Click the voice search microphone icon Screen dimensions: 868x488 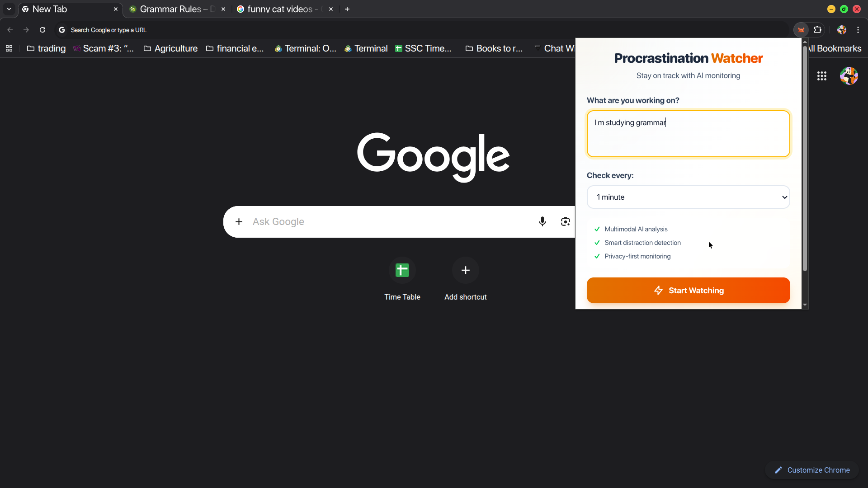[542, 221]
